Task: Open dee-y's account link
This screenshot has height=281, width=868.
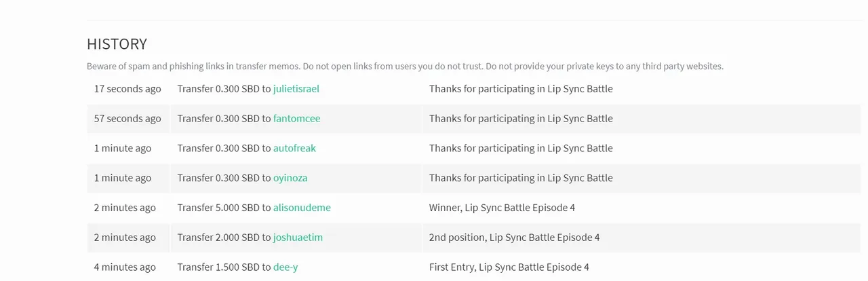Action: 285,268
